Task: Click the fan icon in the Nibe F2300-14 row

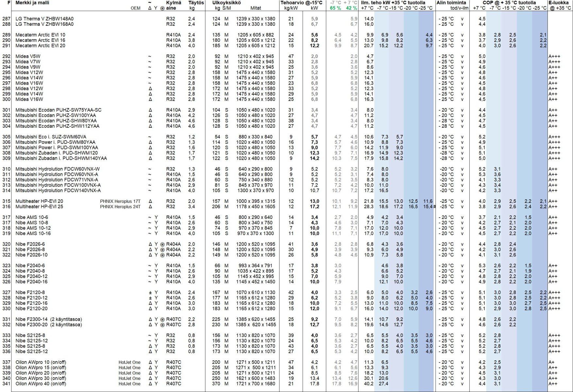Action: 162,319
